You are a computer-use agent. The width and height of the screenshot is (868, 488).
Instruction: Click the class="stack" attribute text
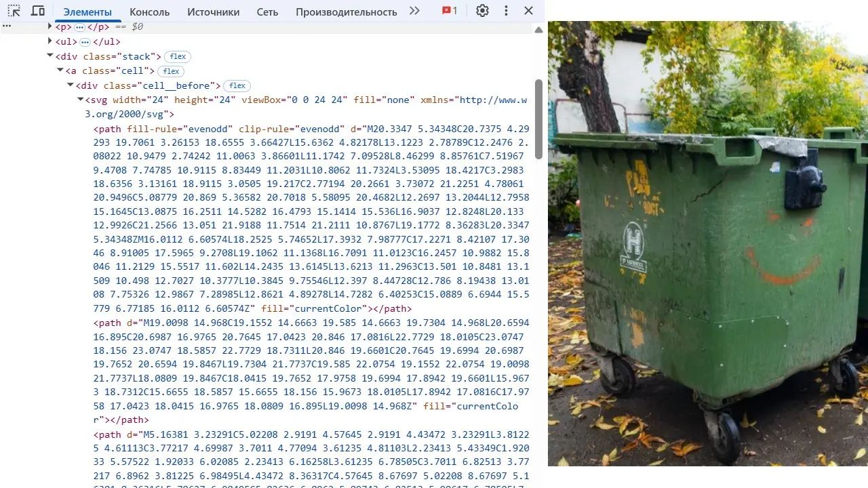click(x=119, y=56)
